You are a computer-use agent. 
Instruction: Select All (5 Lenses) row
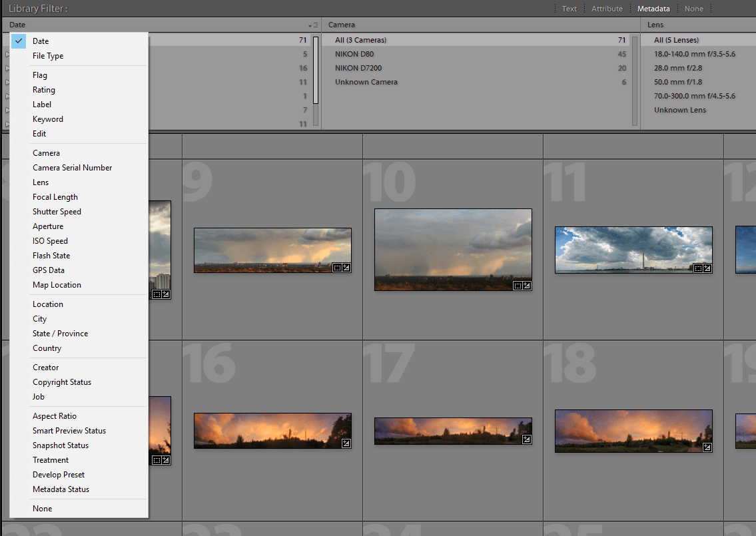(699, 40)
